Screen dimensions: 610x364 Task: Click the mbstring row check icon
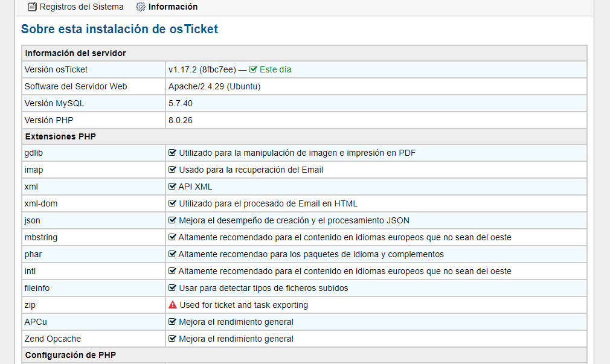click(x=172, y=237)
